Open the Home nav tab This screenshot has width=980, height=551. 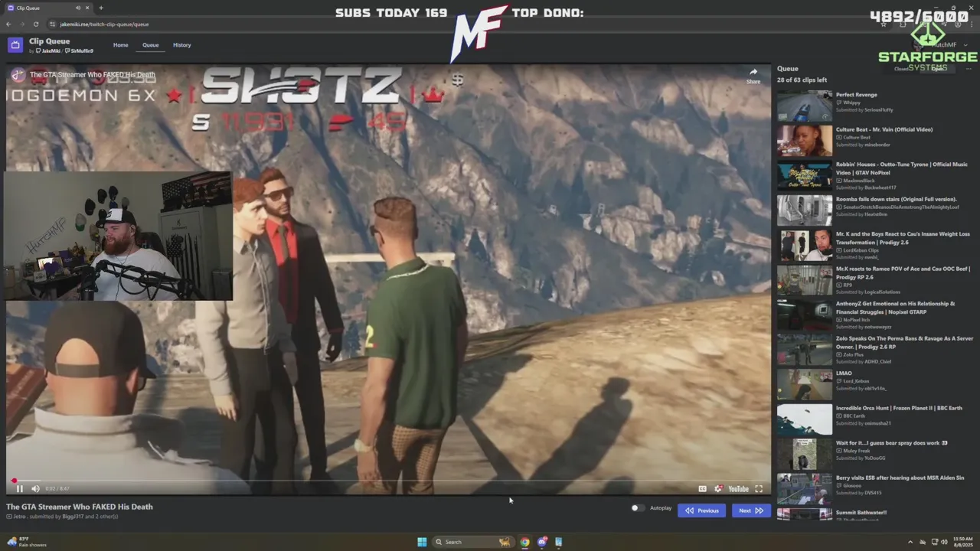coord(121,45)
